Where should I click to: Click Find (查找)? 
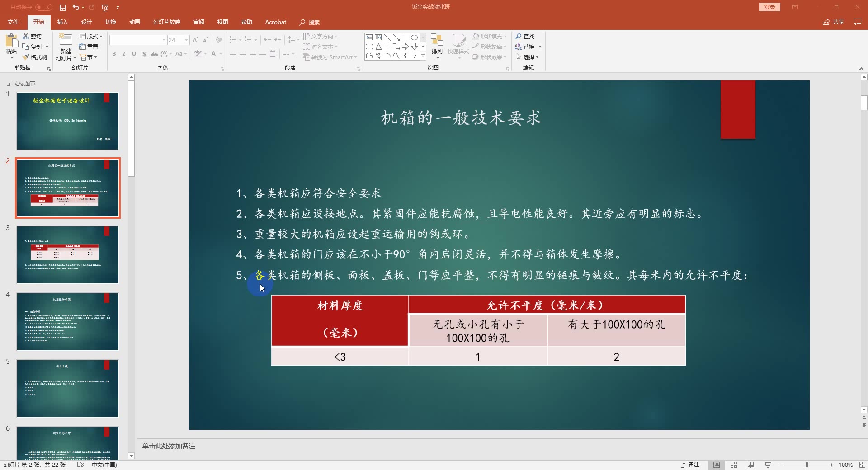tap(525, 36)
